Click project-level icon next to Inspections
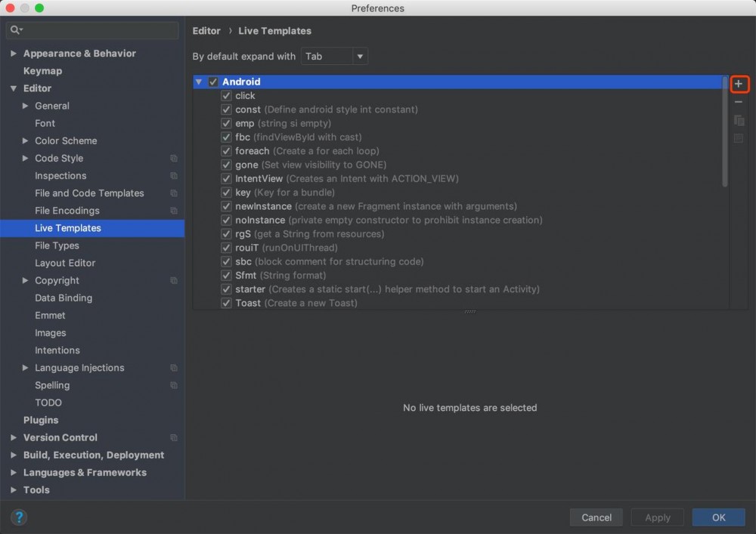This screenshot has width=756, height=534. (x=174, y=176)
